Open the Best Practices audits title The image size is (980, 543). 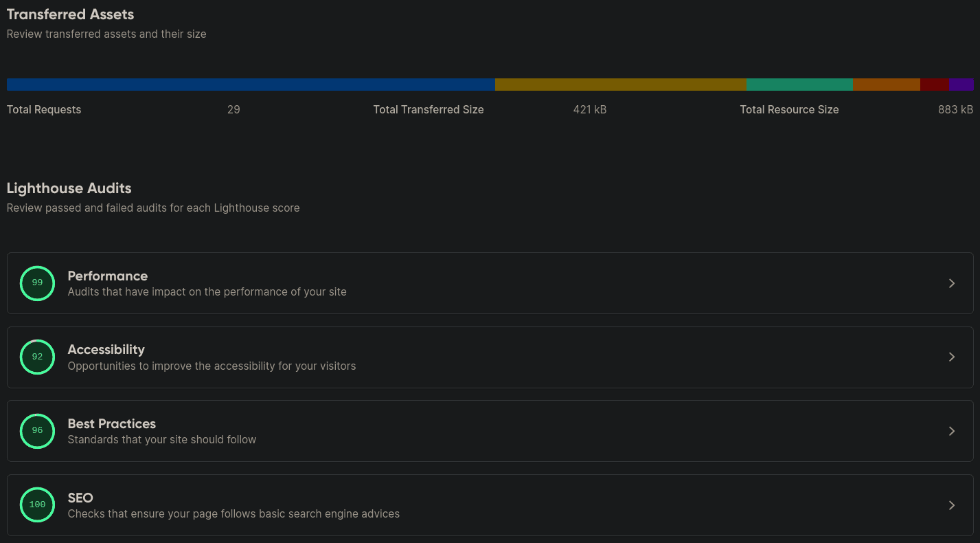pyautogui.click(x=112, y=423)
